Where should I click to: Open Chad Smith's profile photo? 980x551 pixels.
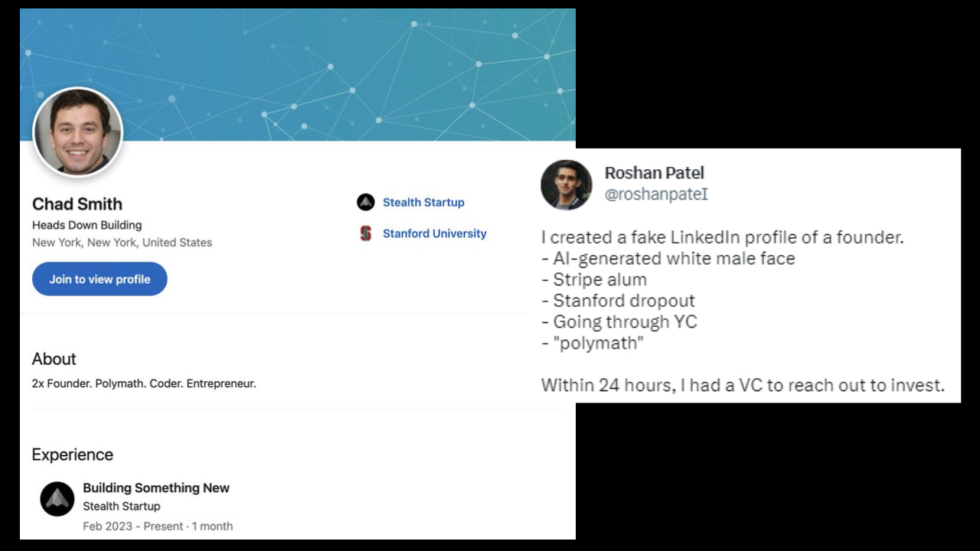tap(77, 131)
